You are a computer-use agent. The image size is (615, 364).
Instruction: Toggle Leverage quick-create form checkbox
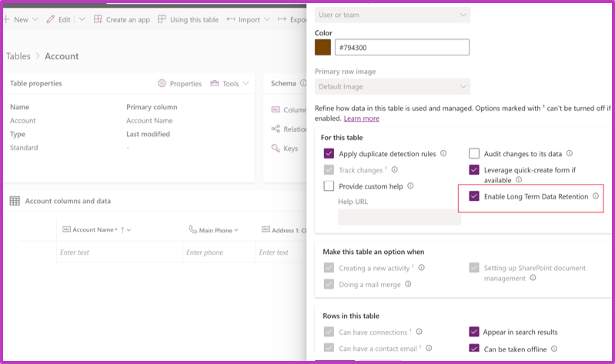tap(474, 169)
